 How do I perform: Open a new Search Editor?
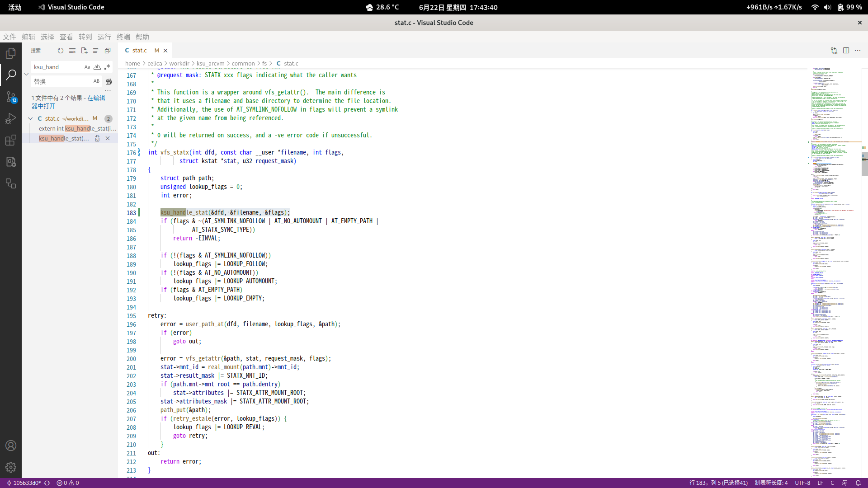(84, 51)
